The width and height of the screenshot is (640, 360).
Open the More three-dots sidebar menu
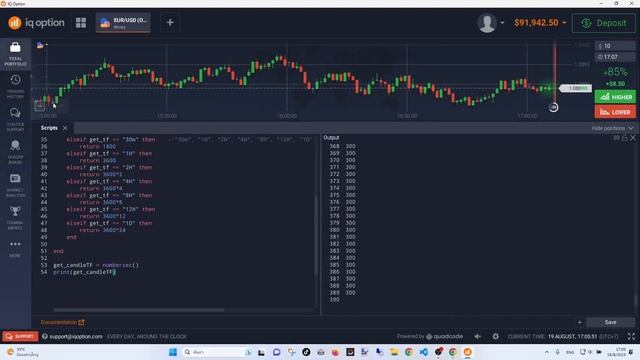coord(15,248)
